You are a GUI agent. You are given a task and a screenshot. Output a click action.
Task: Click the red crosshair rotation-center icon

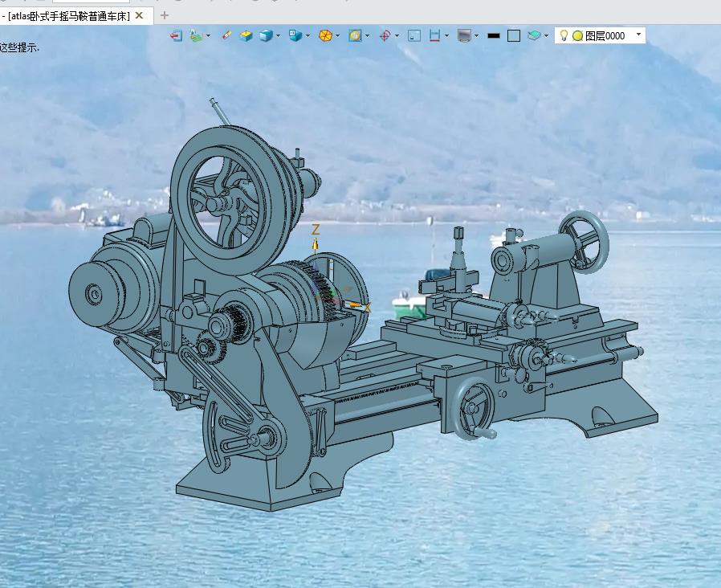click(x=385, y=36)
